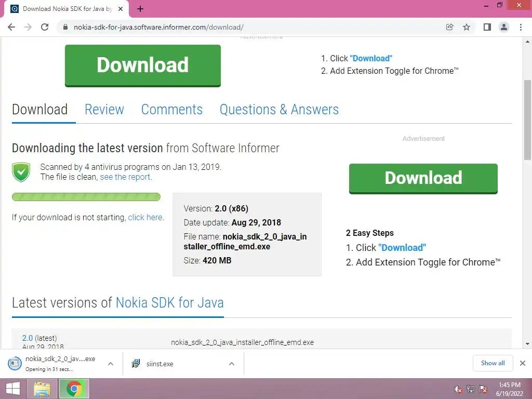This screenshot has height=399, width=532.
Task: Click "Download" link in top steps
Action: tap(371, 58)
